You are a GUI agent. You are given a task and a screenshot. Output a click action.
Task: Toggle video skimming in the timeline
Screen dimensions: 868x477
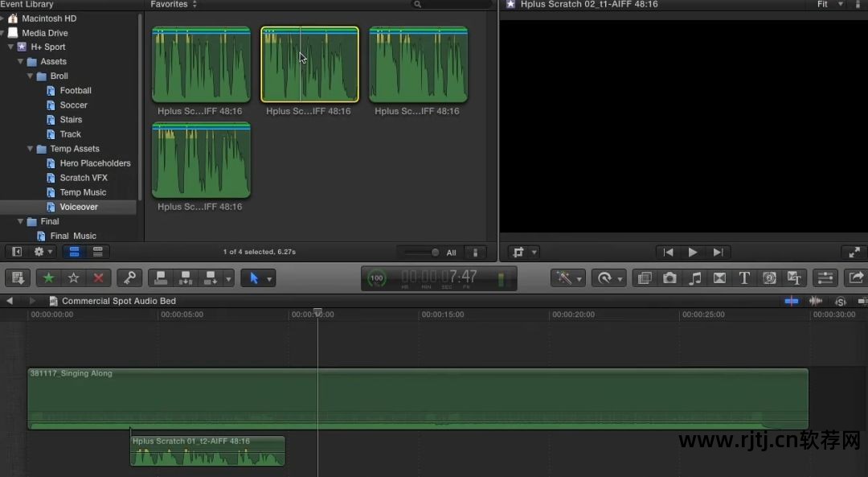(792, 301)
